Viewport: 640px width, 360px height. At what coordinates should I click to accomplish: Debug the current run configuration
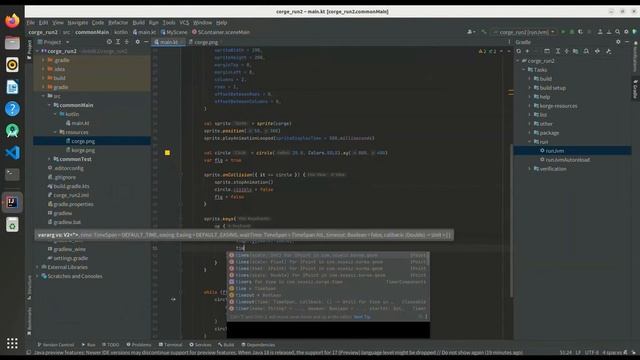[x=572, y=32]
